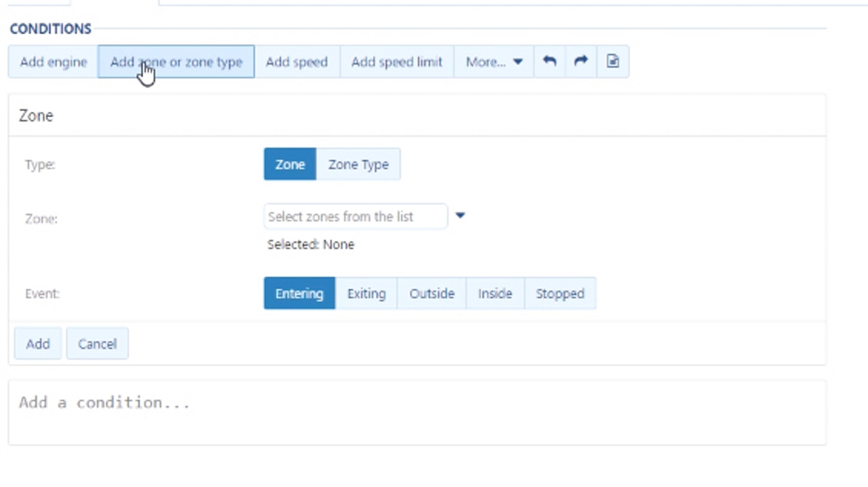
Task: Switch Type to Zone Type
Action: (x=358, y=165)
